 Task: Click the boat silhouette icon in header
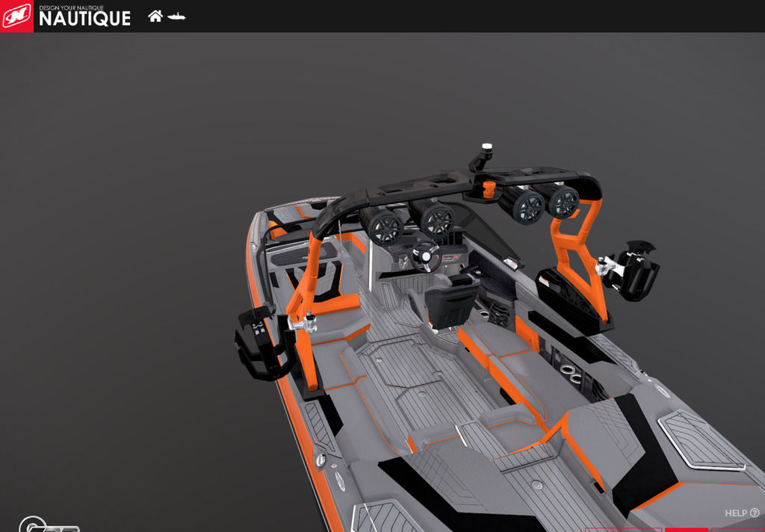(x=177, y=16)
